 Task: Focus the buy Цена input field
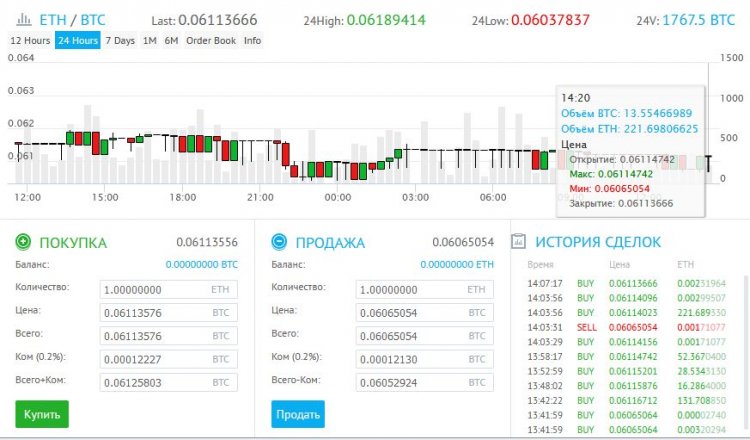pos(168,312)
